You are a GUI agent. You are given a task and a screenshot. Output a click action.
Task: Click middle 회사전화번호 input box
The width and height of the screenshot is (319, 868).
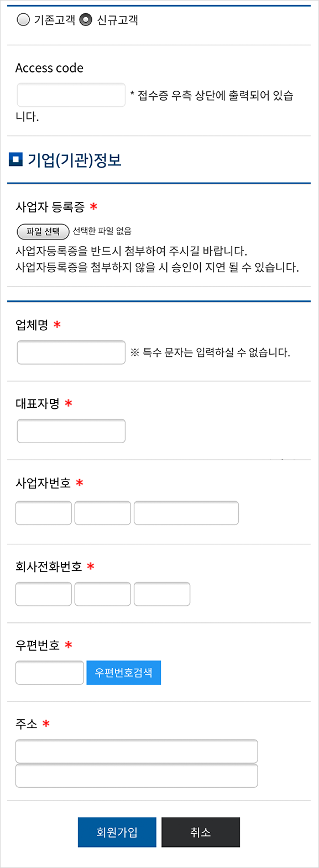coord(103,594)
